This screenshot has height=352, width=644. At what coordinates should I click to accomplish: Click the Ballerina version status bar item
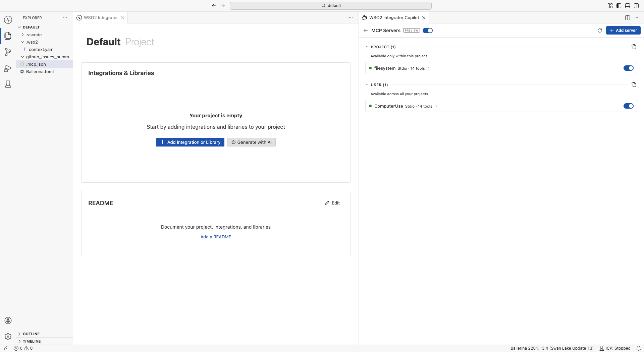point(552,348)
